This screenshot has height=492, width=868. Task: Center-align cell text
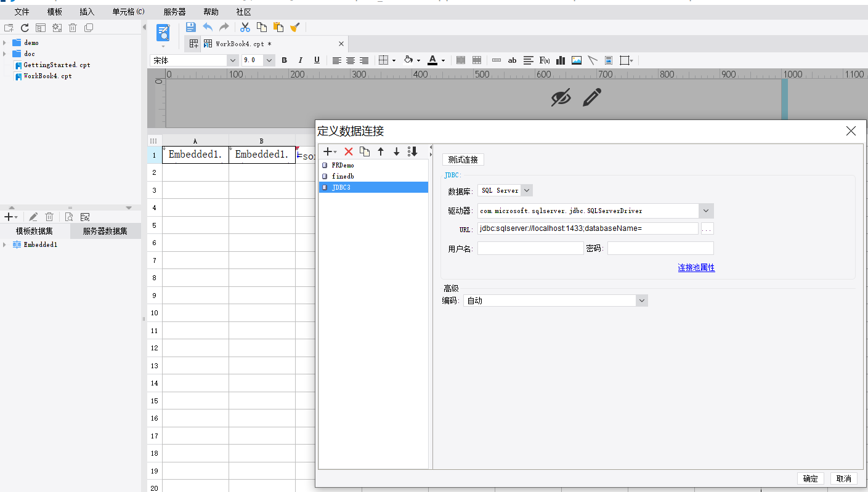[351, 60]
